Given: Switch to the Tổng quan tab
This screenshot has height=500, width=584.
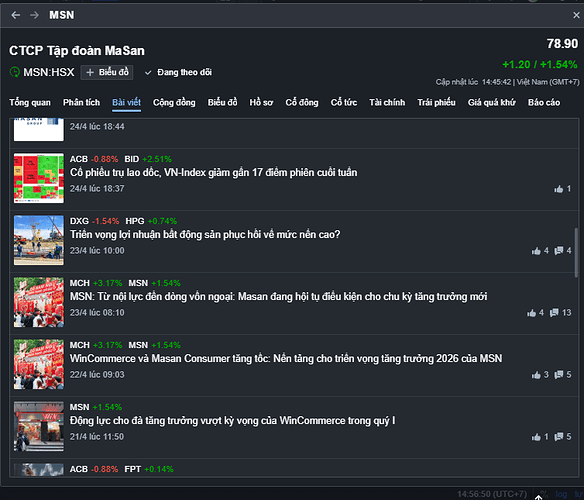Looking at the screenshot, I should point(30,102).
